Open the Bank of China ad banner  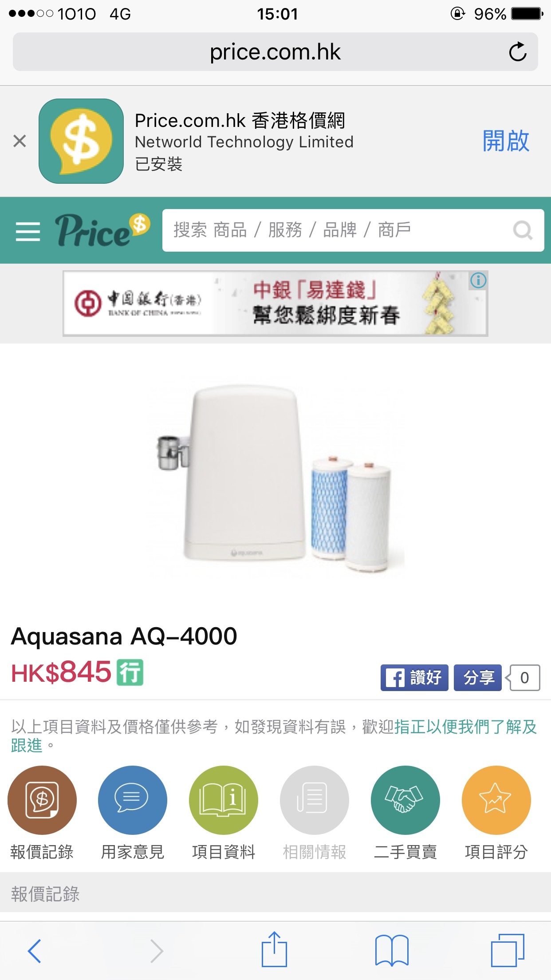(275, 303)
